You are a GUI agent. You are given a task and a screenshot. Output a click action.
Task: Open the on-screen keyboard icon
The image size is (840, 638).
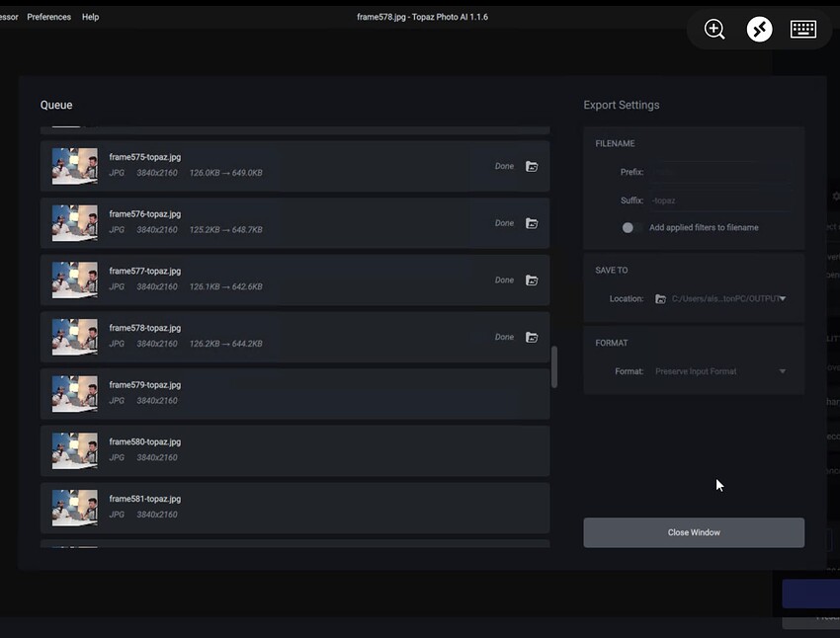point(803,30)
